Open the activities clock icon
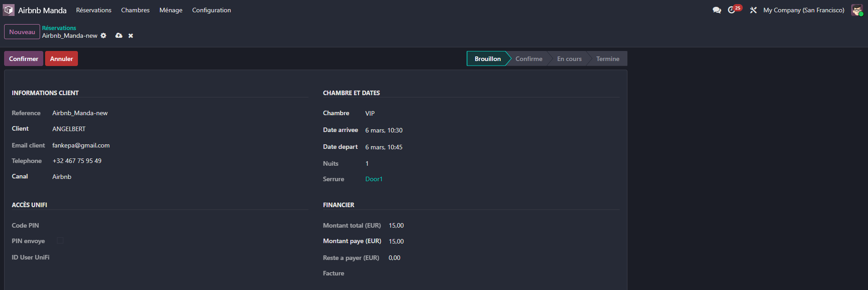The image size is (868, 290). (x=732, y=10)
